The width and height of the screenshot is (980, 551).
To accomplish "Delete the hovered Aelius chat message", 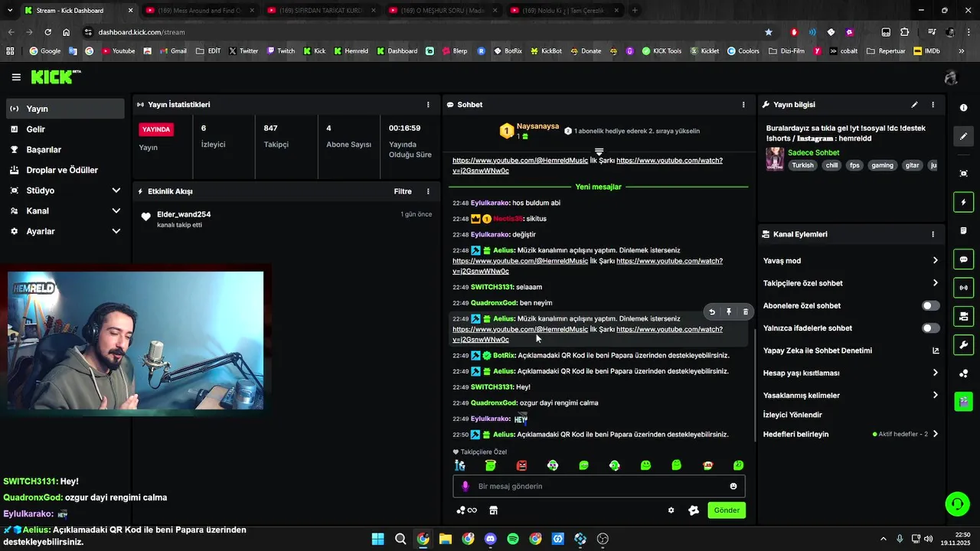I will click(x=746, y=312).
